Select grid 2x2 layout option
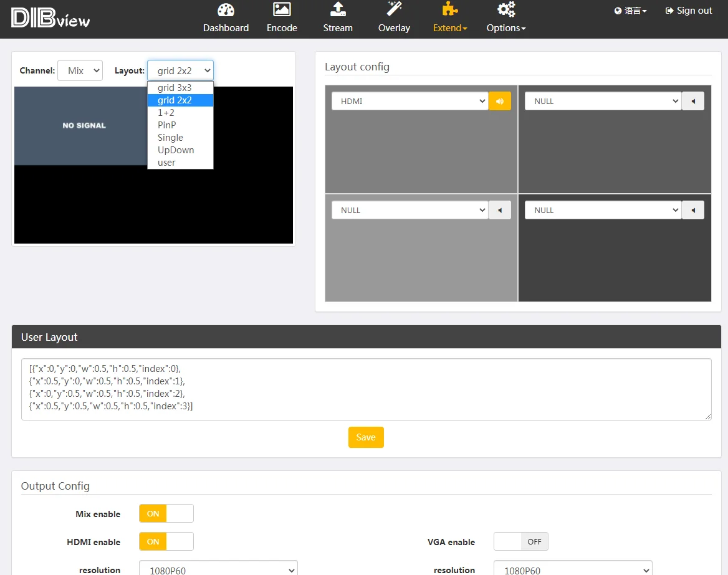The image size is (728, 575). (180, 100)
